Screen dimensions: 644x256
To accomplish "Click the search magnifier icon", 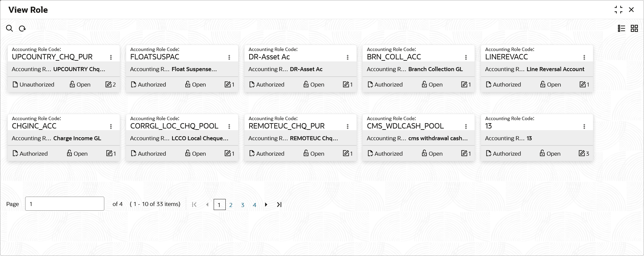I will coord(9,29).
